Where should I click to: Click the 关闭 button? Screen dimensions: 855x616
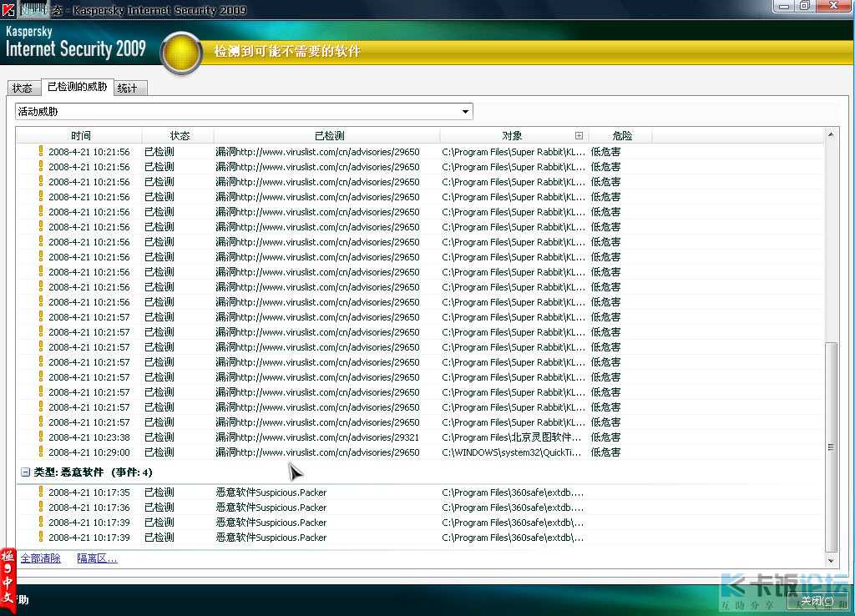(817, 601)
